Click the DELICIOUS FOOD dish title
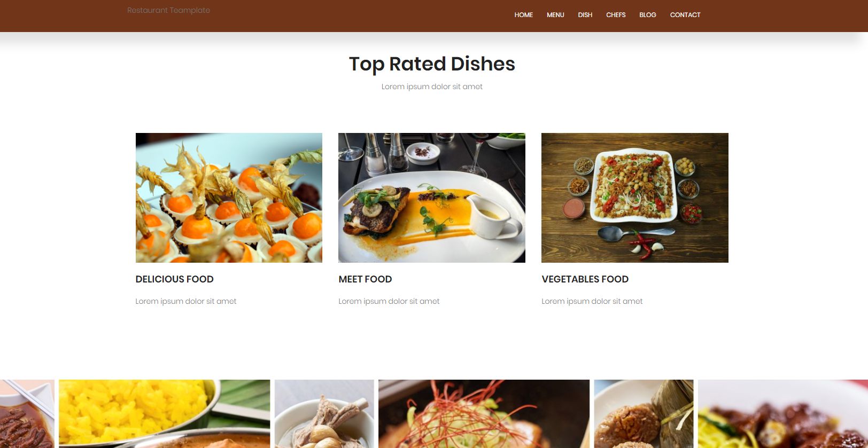 [174, 279]
